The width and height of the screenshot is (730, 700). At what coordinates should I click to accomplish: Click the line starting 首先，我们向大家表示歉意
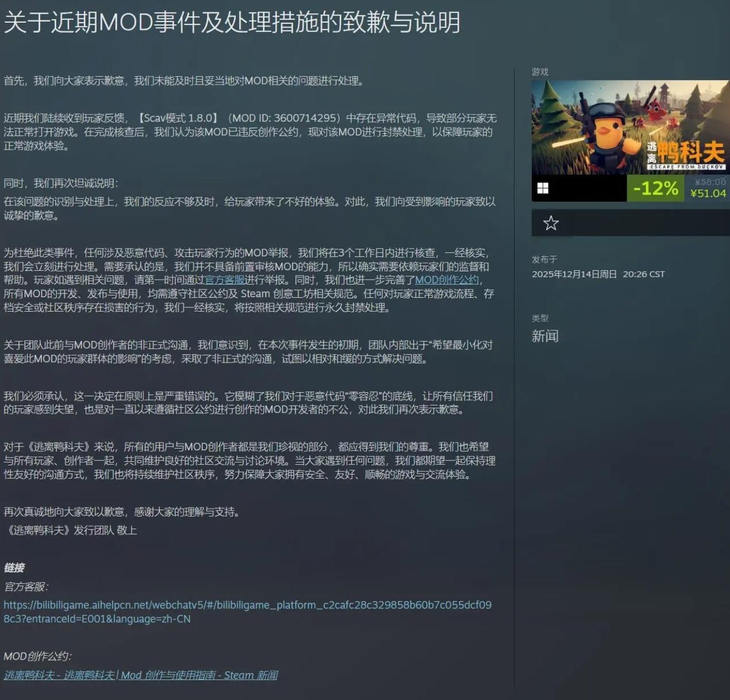(x=185, y=81)
